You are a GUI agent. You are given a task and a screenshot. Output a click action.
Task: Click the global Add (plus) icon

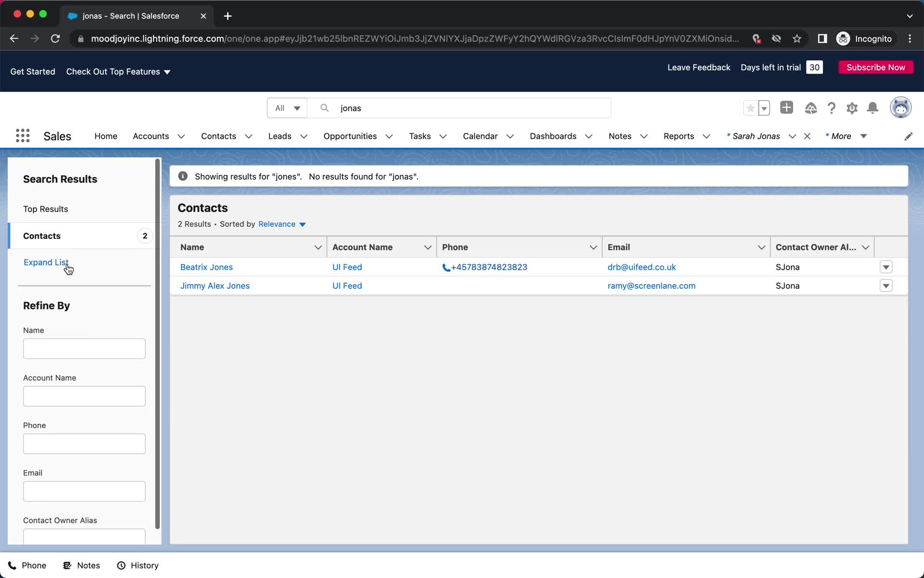786,107
